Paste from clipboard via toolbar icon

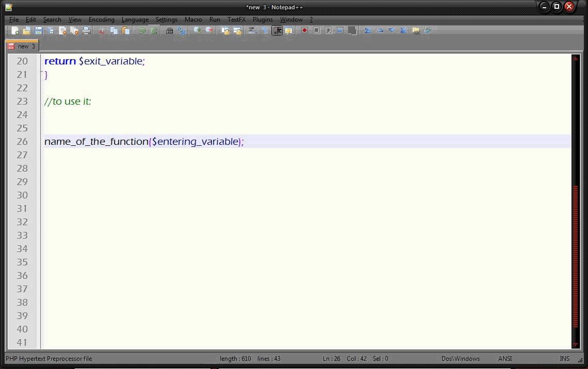point(126,31)
